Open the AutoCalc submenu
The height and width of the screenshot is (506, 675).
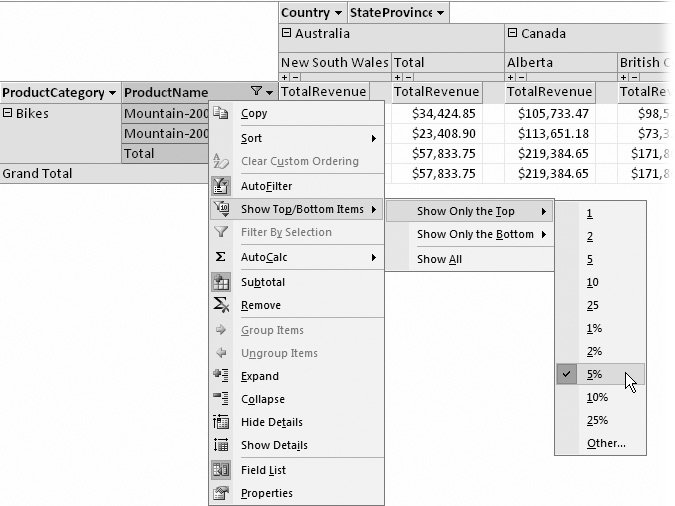[297, 257]
